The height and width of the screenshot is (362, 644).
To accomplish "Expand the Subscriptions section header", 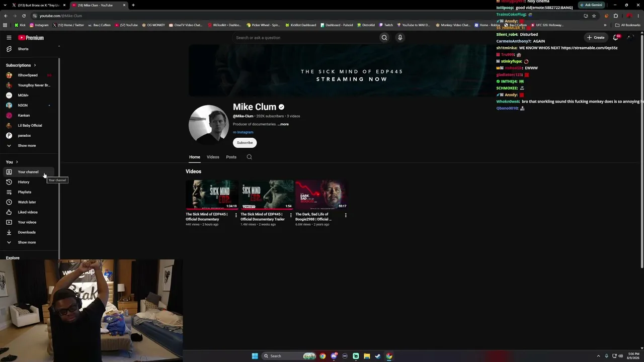I will point(21,65).
